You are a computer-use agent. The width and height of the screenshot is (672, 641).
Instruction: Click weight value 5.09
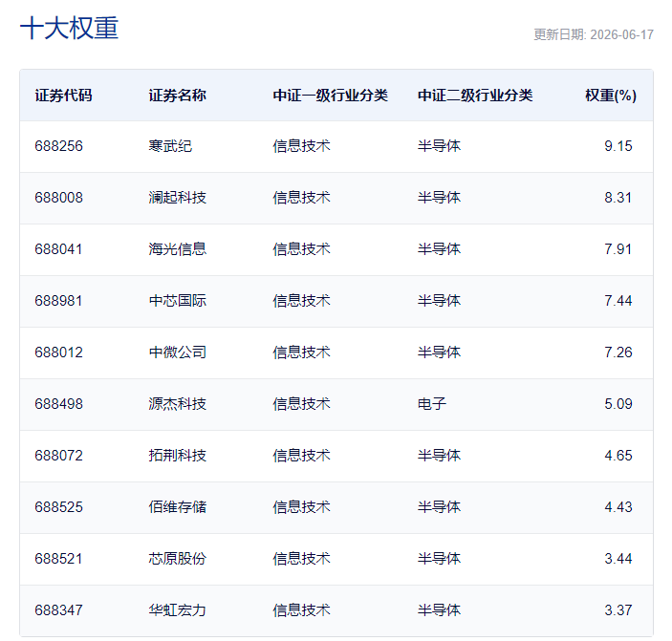coord(618,404)
